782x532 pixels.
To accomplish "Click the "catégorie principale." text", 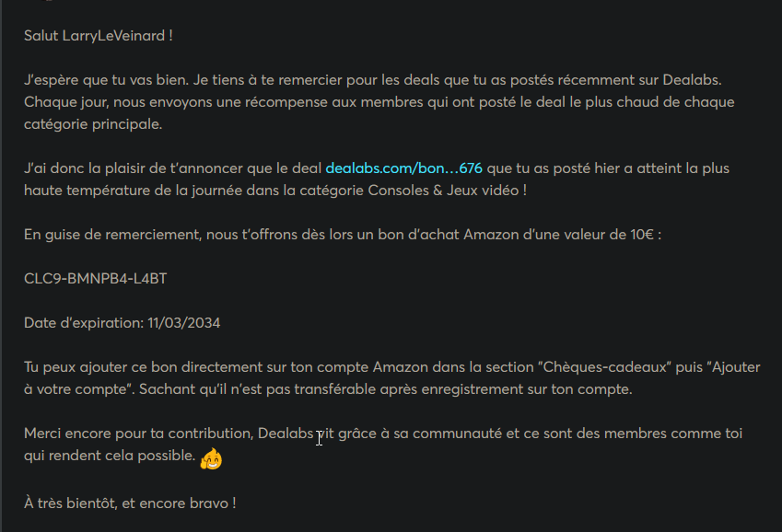I will pos(93,124).
